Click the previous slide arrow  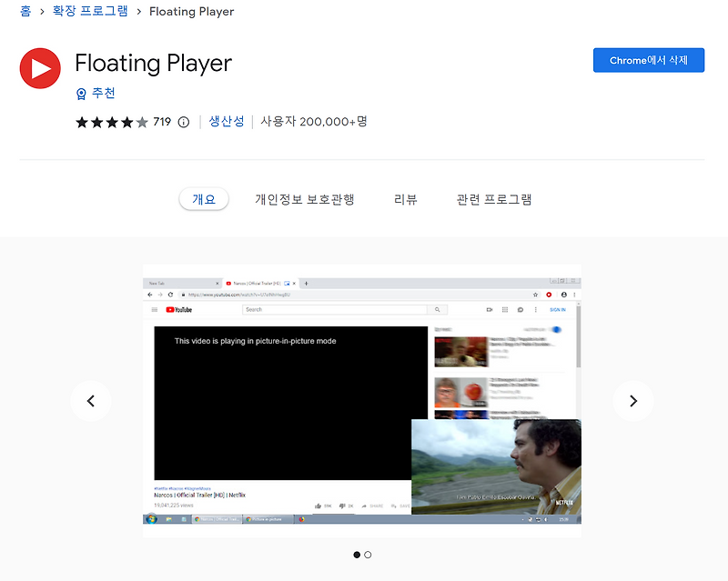(91, 401)
